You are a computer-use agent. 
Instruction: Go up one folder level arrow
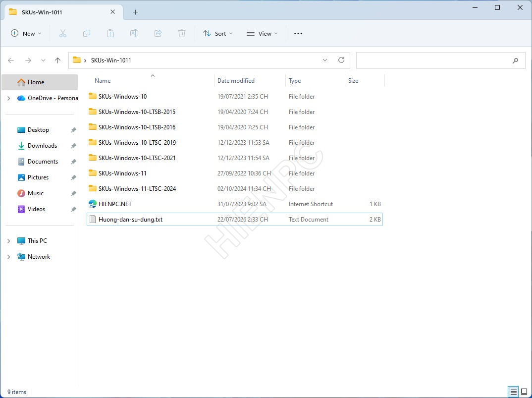point(57,60)
